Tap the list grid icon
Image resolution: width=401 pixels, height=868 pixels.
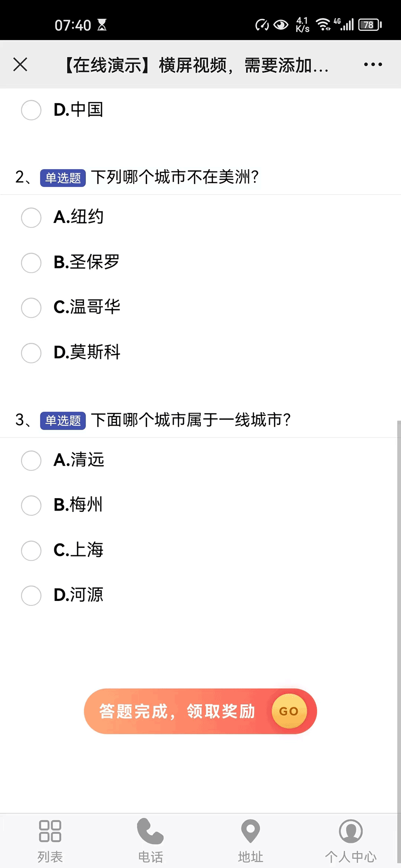[50, 831]
